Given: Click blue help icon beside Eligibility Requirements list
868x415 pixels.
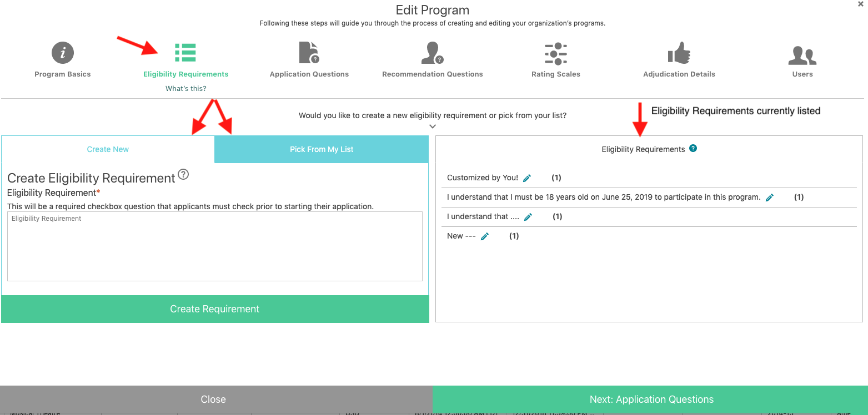Looking at the screenshot, I should [x=693, y=149].
